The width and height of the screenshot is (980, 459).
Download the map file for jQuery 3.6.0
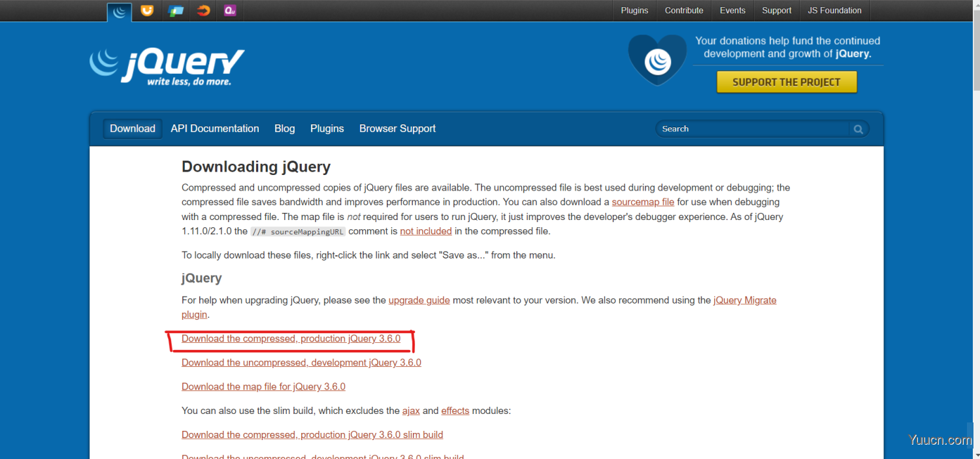click(x=263, y=387)
